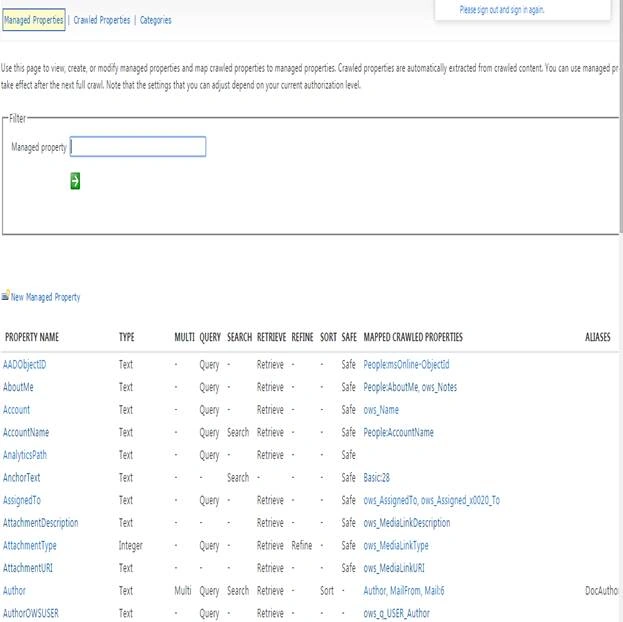Click the ows_MediaLinkURI crawled property

[x=394, y=568]
